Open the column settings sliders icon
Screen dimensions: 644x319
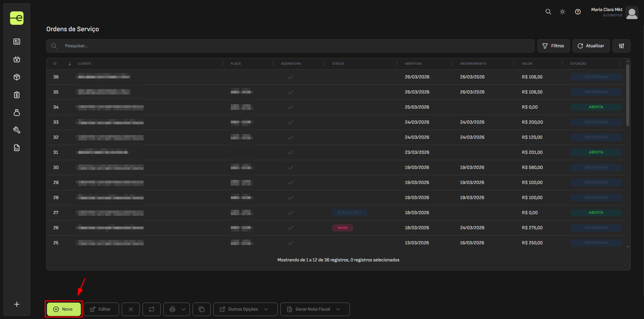point(621,46)
